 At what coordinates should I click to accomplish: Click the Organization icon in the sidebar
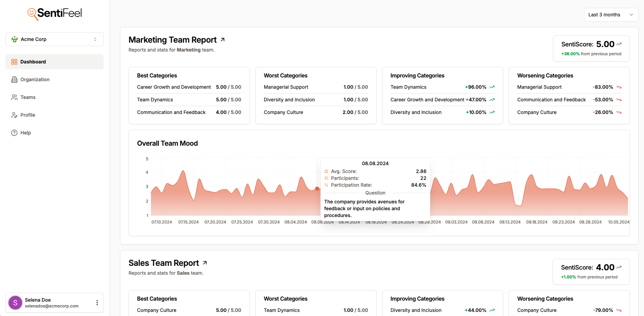point(14,80)
